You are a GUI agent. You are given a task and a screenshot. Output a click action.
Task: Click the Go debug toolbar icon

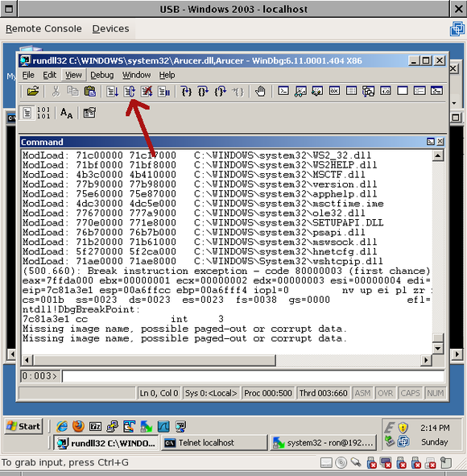112,91
